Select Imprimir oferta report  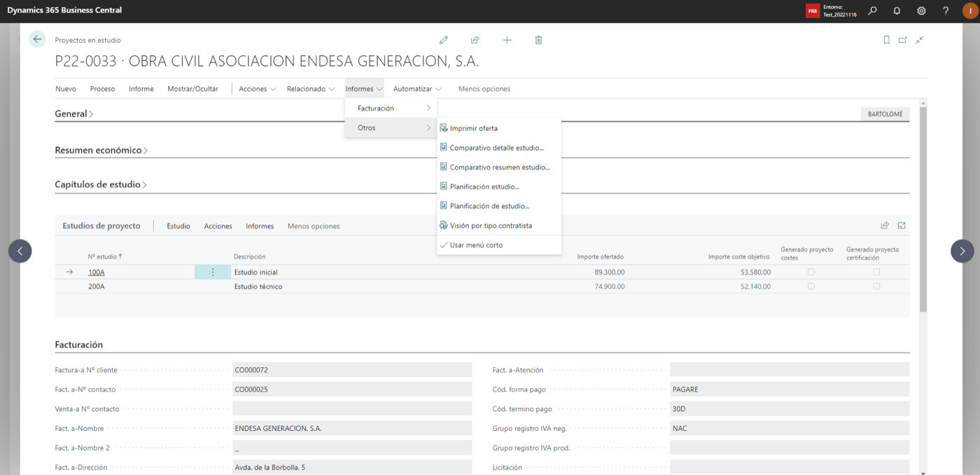coord(498,128)
